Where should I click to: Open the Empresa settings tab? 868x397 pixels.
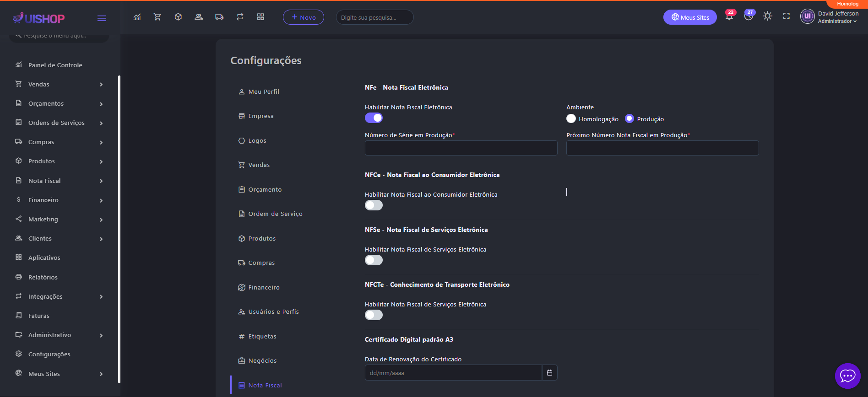pos(260,116)
